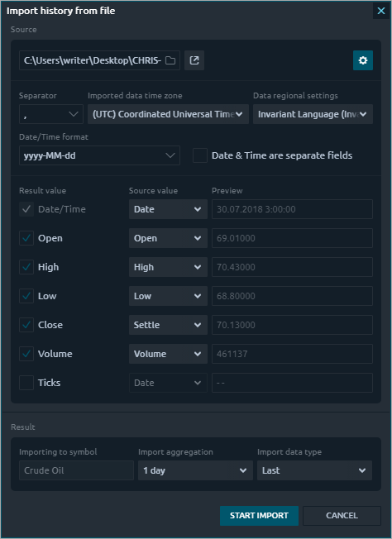
Task: Toggle Date & Time are separate fields
Action: click(x=200, y=155)
